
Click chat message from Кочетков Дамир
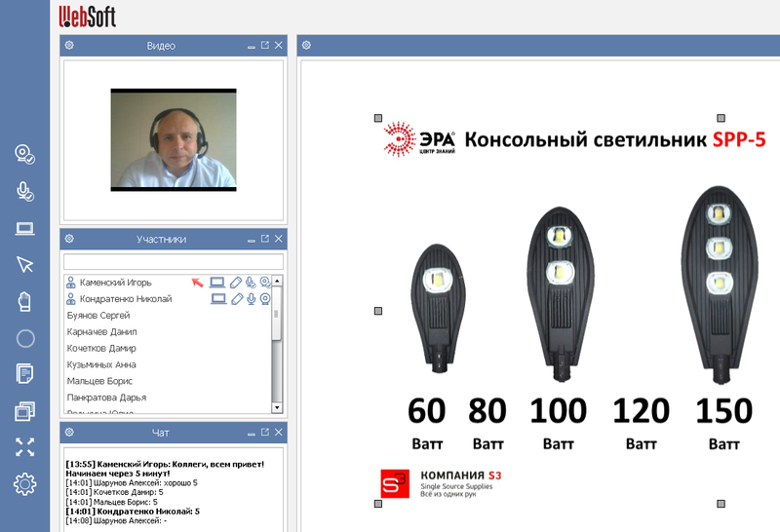[114, 492]
